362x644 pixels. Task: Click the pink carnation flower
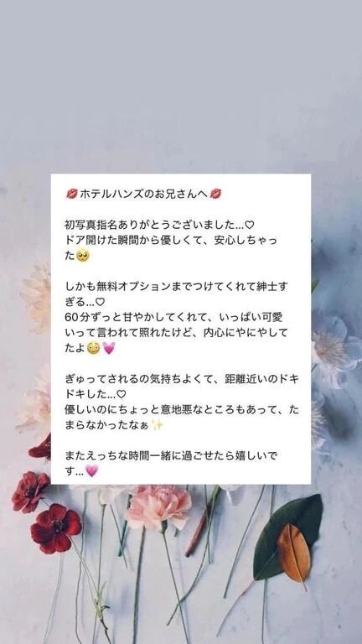pos(159,507)
